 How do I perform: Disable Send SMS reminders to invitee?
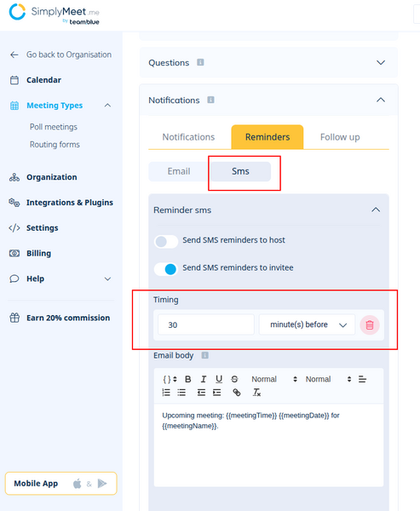(166, 269)
